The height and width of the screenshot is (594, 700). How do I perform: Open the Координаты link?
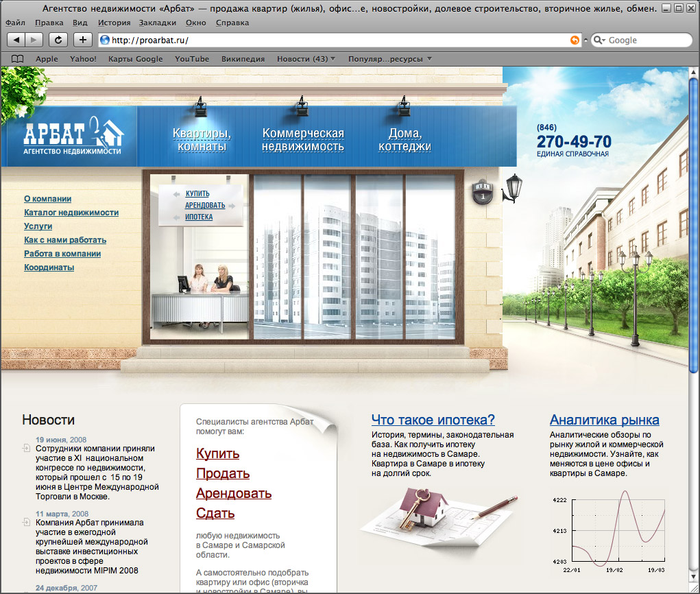49,267
